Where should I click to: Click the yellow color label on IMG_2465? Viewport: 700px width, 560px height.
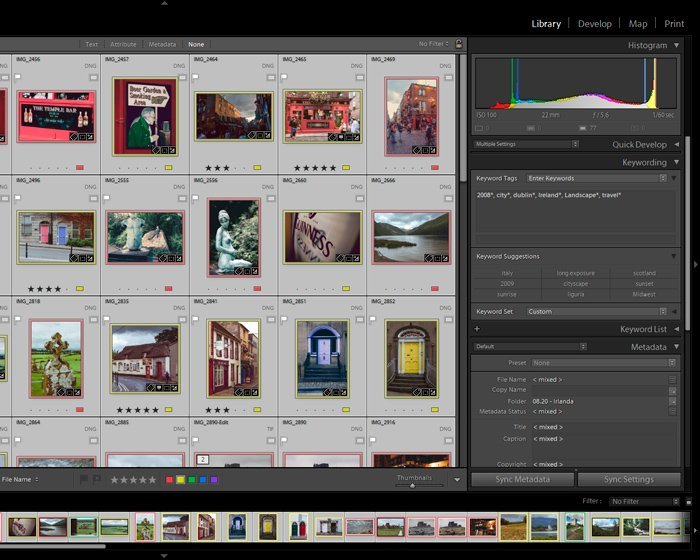pyautogui.click(x=346, y=167)
